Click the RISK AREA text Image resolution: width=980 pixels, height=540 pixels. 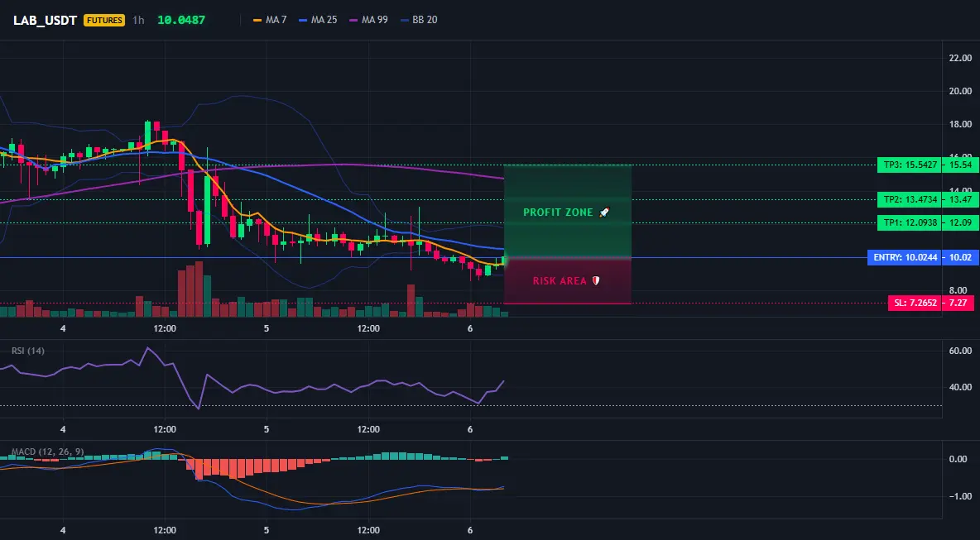pyautogui.click(x=560, y=281)
